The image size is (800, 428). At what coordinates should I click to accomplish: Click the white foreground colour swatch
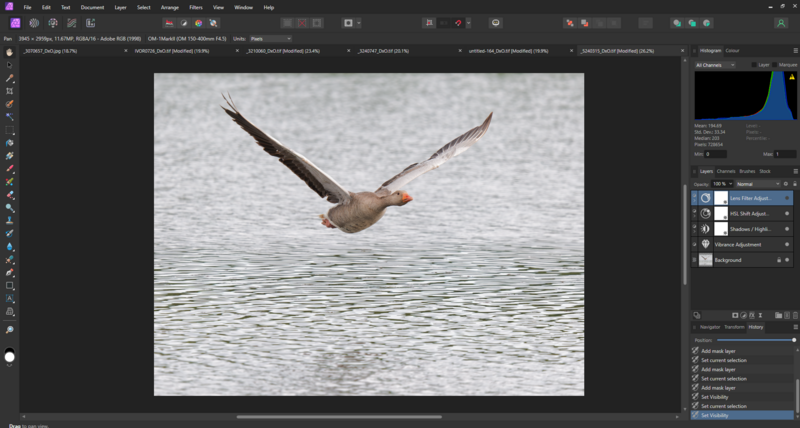coord(9,357)
